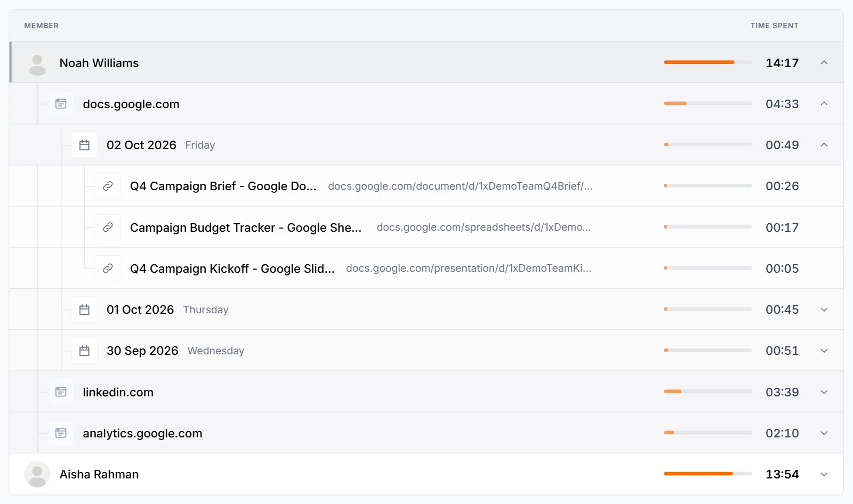Click the Q4 Campaign Kickoff page title
This screenshot has height=504, width=853.
click(232, 269)
